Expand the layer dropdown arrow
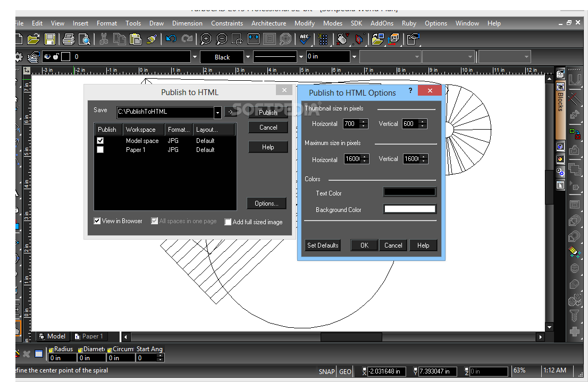The width and height of the screenshot is (588, 382). pos(195,57)
